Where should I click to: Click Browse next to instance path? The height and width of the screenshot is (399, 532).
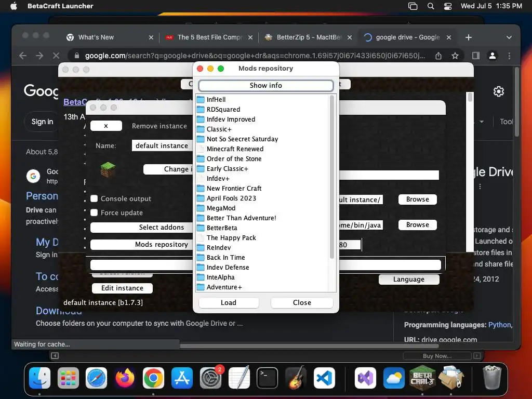[x=418, y=199]
